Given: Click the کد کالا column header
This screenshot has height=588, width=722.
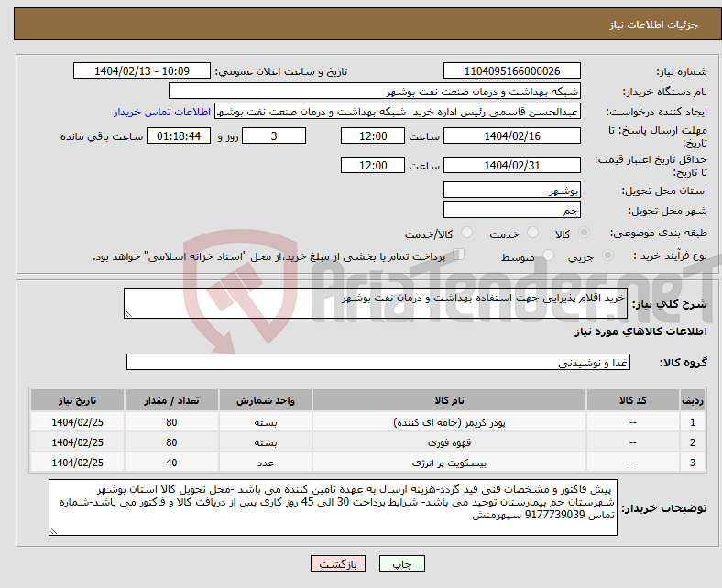Looking at the screenshot, I should pyautogui.click(x=633, y=400).
